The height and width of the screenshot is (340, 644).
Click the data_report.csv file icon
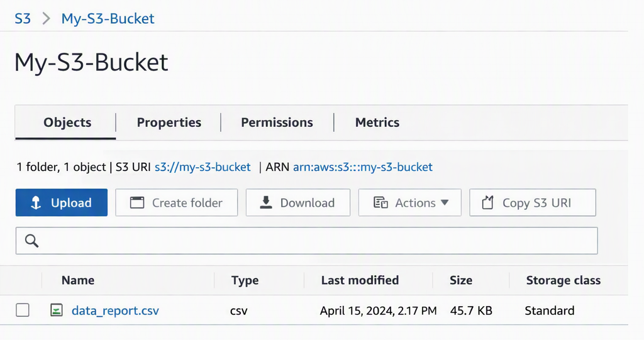[x=56, y=310]
